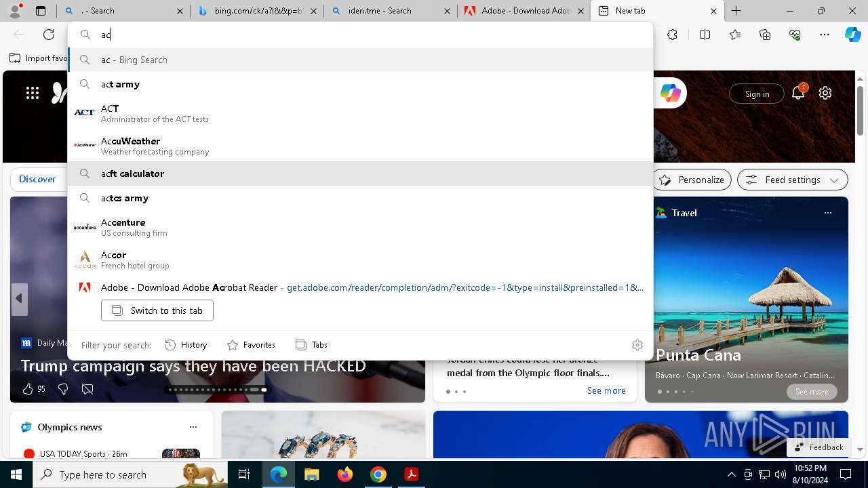Open the Browser essentials heart icon
The width and height of the screenshot is (868, 488).
[x=795, y=35]
